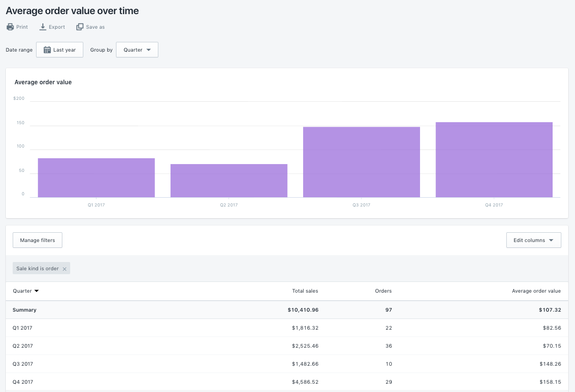
Task: Click the $148.26 average order value
Action: coord(550,364)
